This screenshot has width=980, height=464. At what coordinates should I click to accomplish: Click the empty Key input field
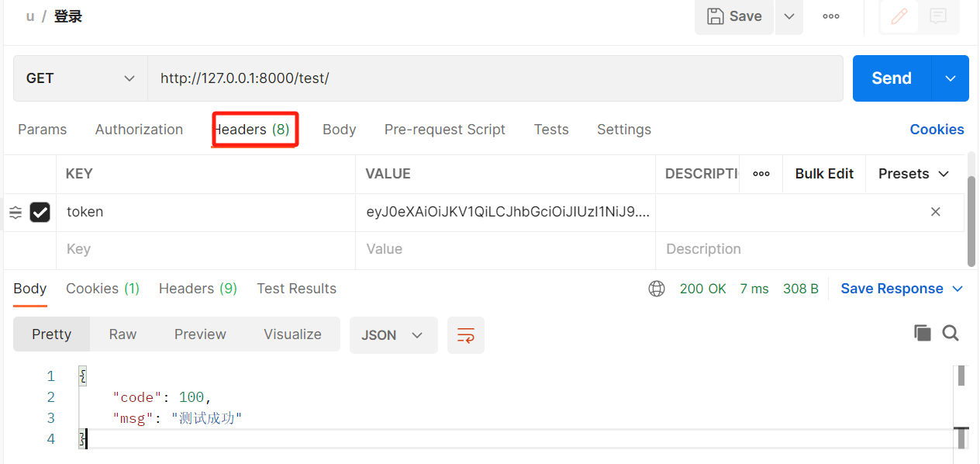coord(205,250)
